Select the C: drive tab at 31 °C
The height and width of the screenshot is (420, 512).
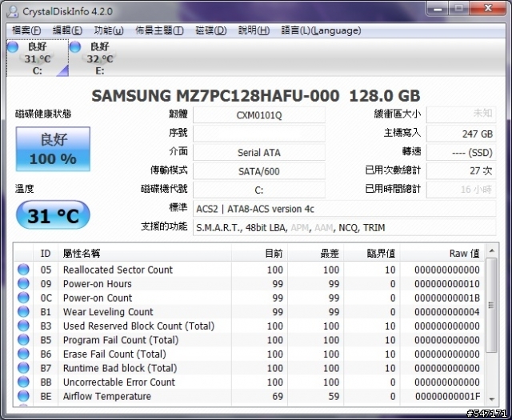pyautogui.click(x=38, y=58)
